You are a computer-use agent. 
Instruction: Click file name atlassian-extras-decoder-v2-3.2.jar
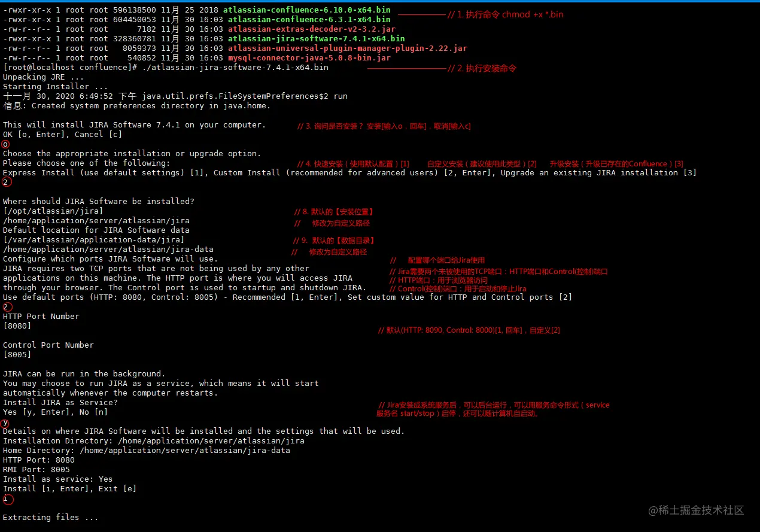tap(311, 29)
